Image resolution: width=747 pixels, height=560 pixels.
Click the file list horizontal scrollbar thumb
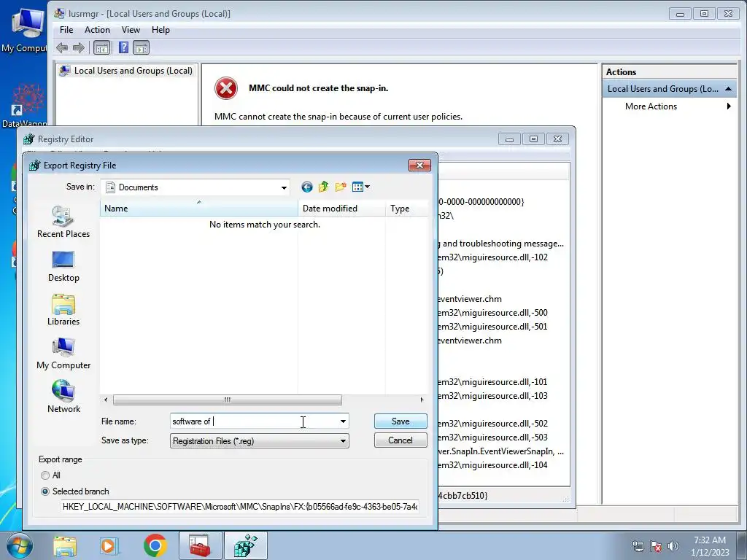tap(228, 400)
